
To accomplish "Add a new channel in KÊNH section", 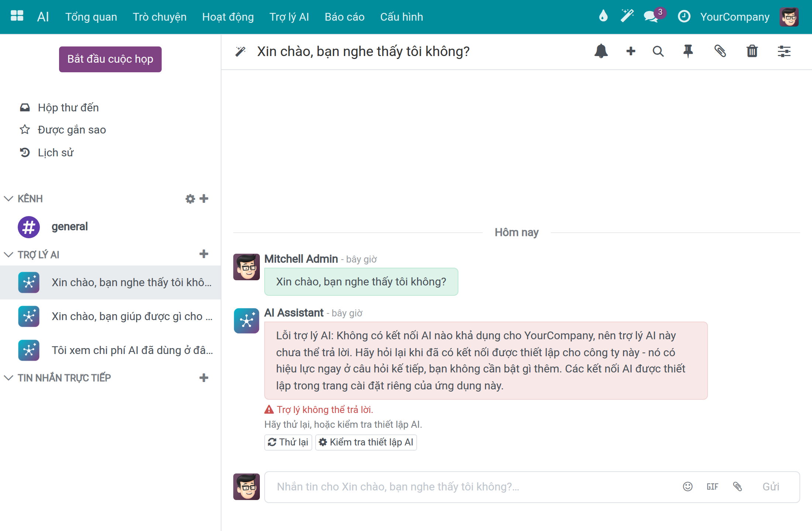I will click(x=204, y=199).
